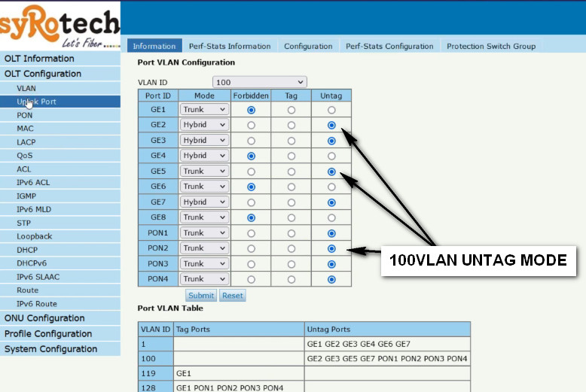
Task: Click the Syrotech logo
Action: click(60, 26)
